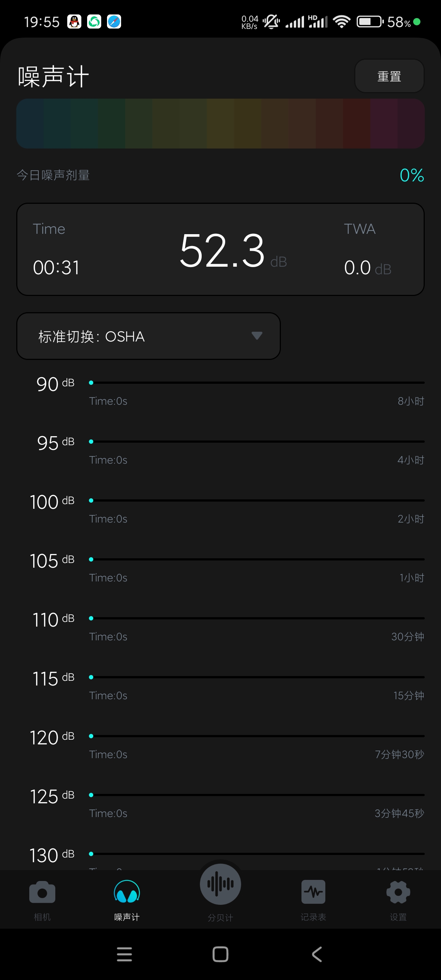Screen dimensions: 441x980
Task: Open the camera (相机) tab icon
Action: click(x=42, y=892)
